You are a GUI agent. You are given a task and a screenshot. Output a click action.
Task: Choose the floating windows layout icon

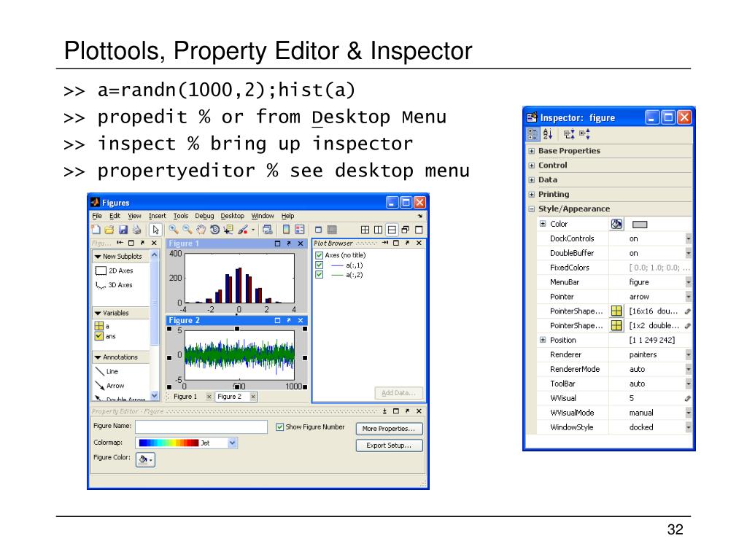coord(406,230)
